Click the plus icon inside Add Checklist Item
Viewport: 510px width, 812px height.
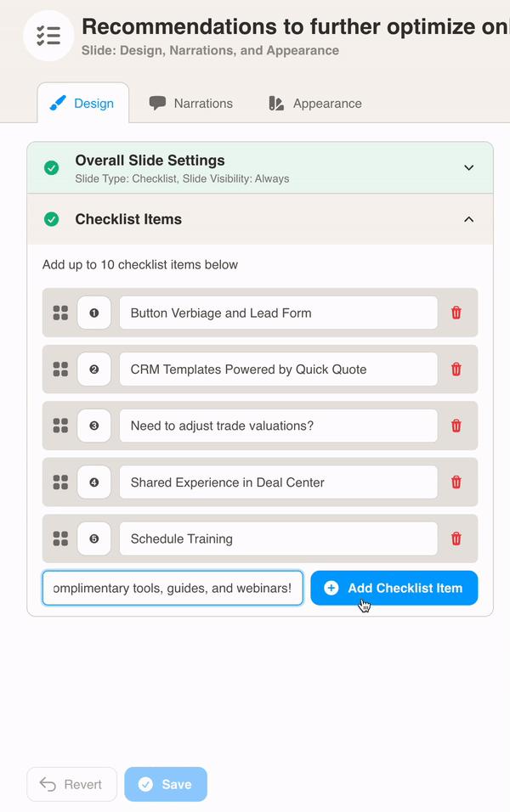click(x=331, y=588)
